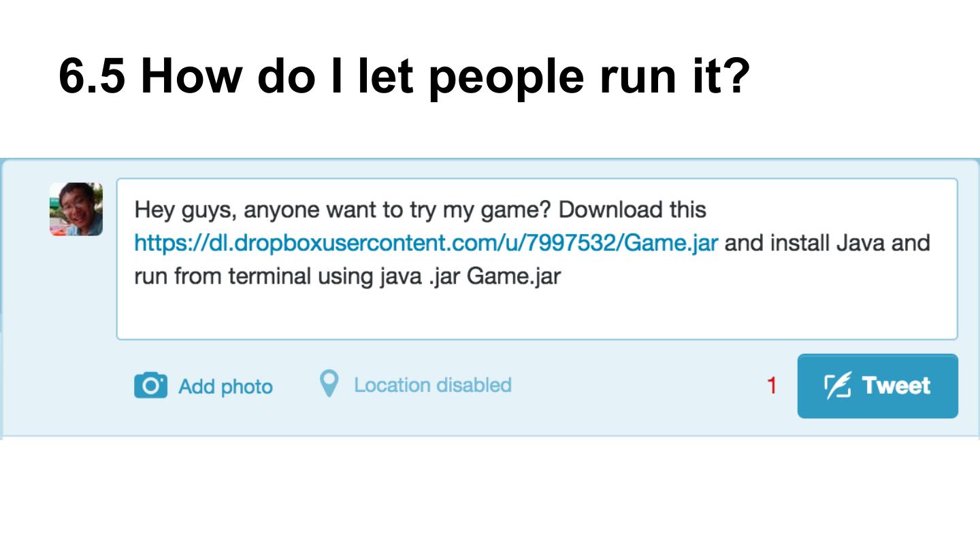Click the words "Download this" in the tweet
980x551 pixels.
632,210
